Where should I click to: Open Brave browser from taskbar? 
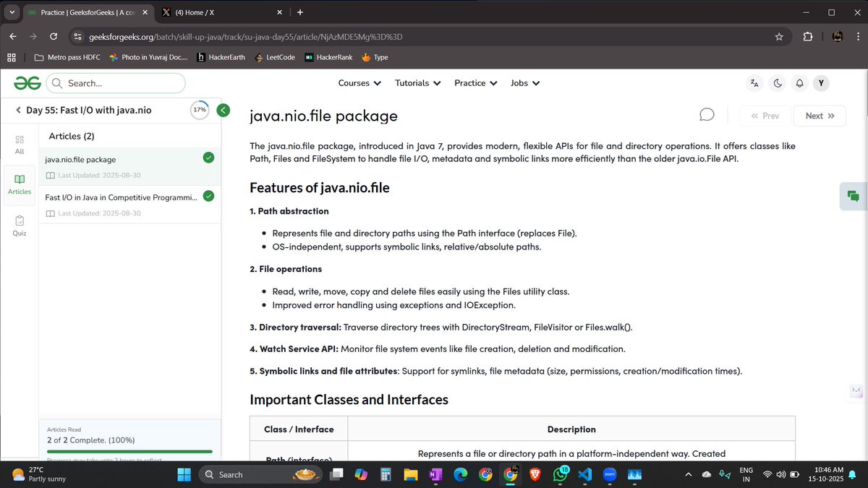pyautogui.click(x=535, y=474)
